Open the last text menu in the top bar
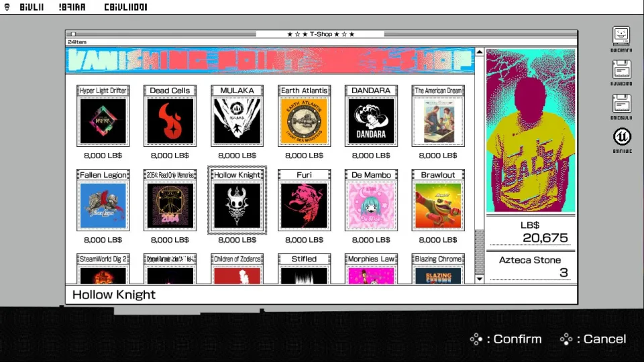644x362 pixels. point(125,7)
